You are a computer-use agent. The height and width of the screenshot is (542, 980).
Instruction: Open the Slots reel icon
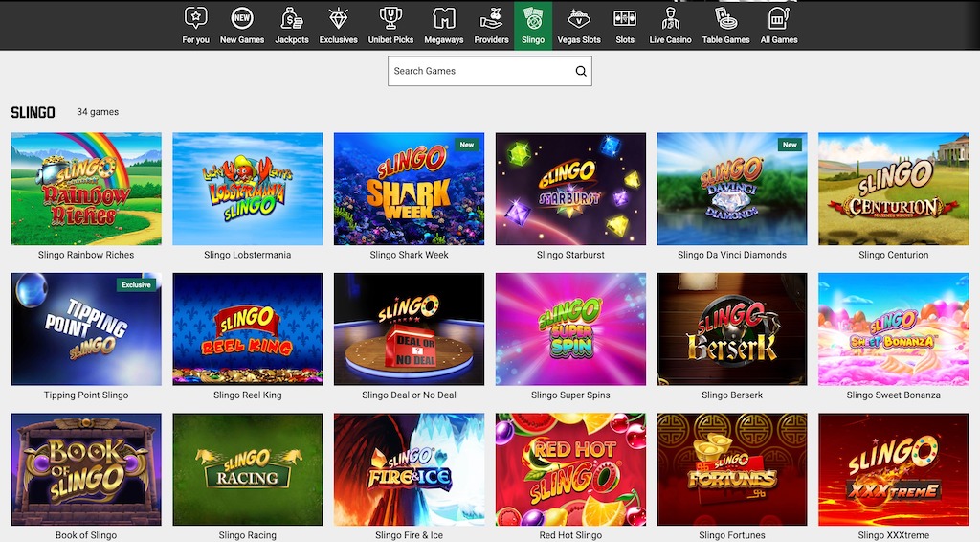click(624, 18)
